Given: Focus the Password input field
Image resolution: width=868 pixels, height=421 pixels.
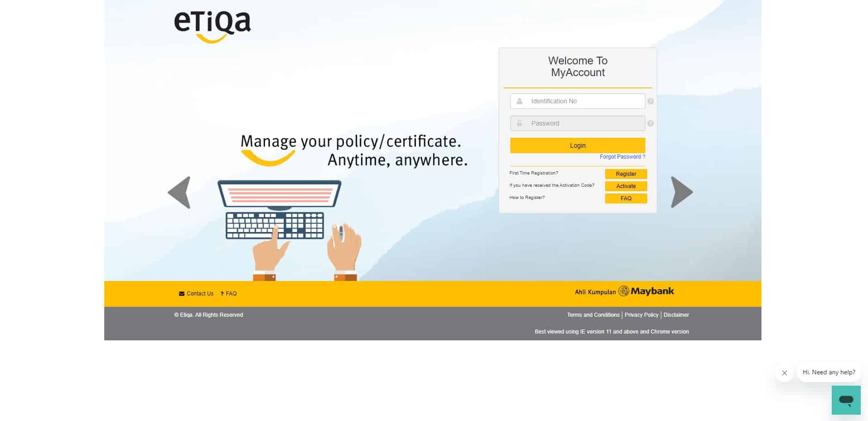Looking at the screenshot, I should [577, 123].
